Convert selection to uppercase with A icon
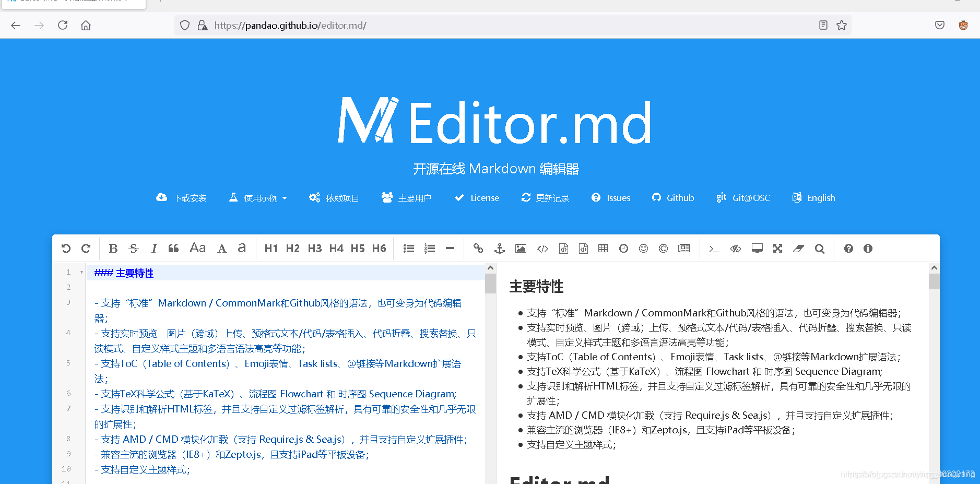980x484 pixels. pos(222,249)
